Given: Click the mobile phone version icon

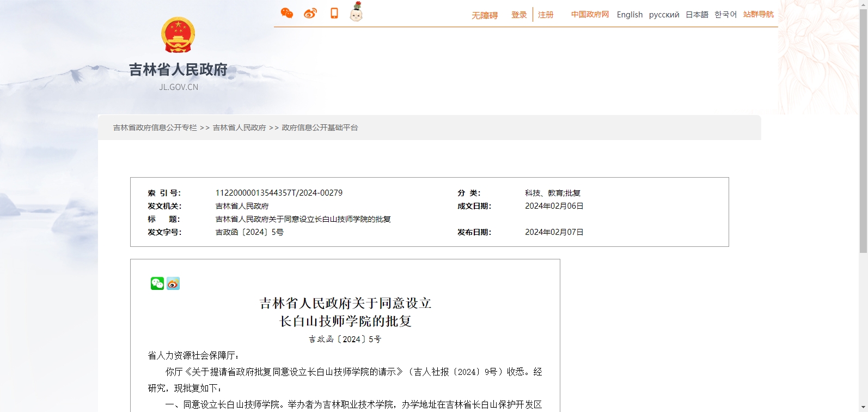Looking at the screenshot, I should coord(334,13).
